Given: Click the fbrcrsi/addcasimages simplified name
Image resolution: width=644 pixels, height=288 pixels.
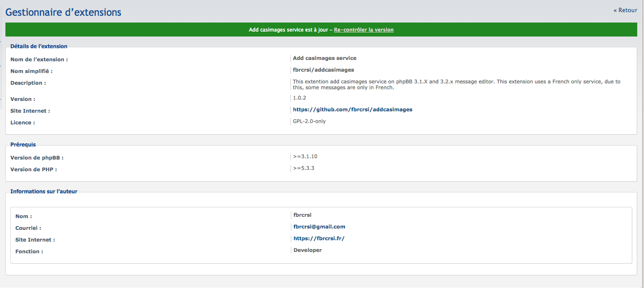Looking at the screenshot, I should 323,70.
